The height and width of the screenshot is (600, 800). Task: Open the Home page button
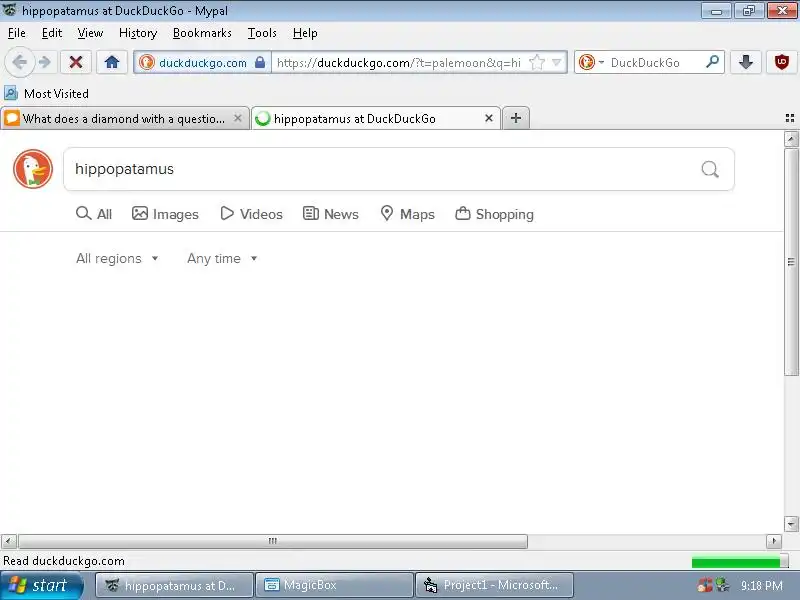tap(112, 62)
